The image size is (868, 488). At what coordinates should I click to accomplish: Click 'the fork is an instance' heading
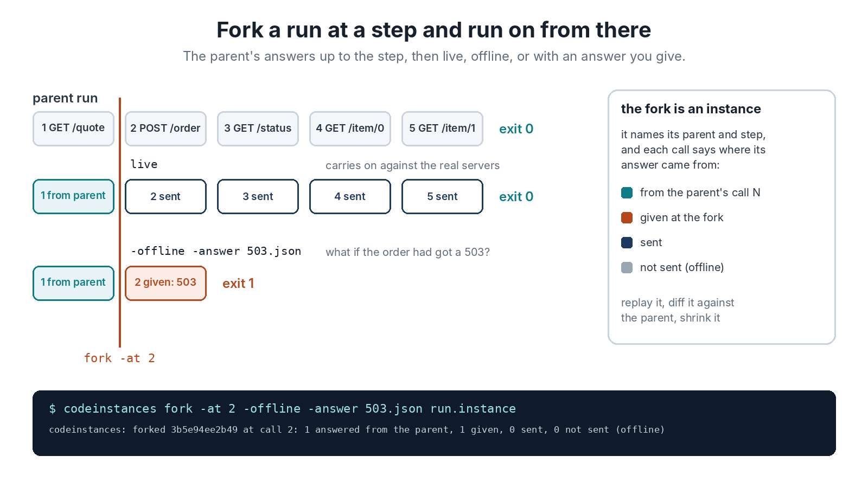691,109
